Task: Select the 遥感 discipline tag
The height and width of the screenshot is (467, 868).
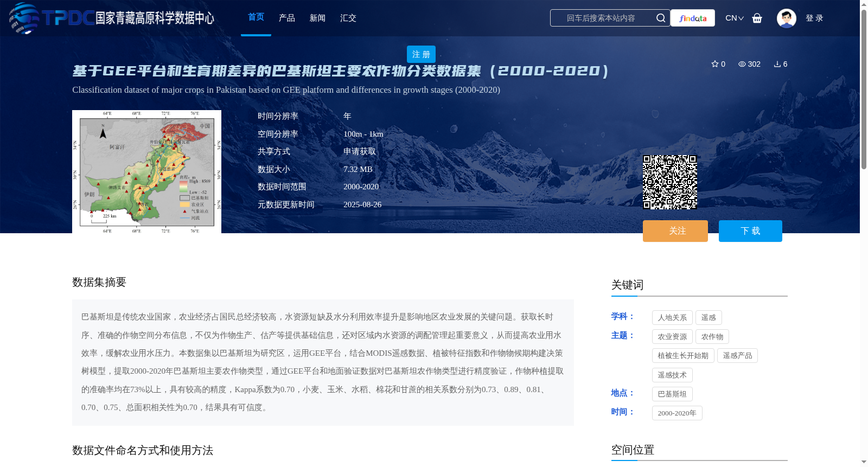Action: point(709,317)
